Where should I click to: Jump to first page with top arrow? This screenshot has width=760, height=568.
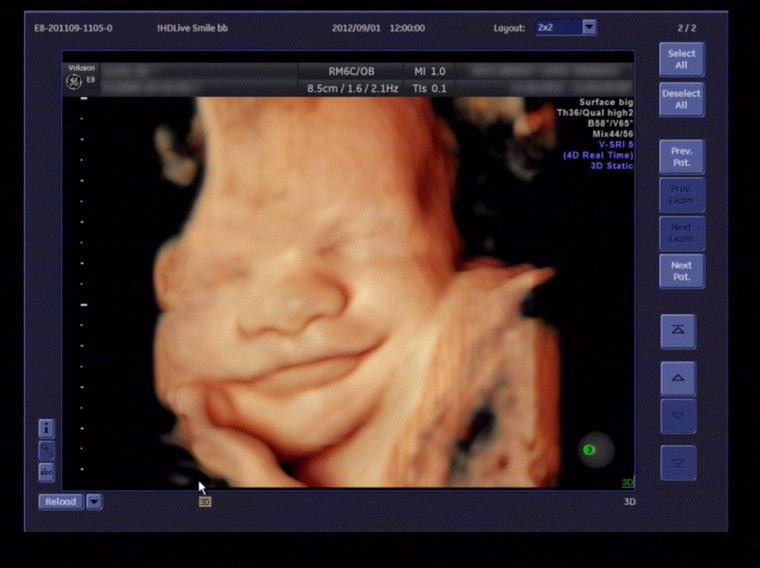pyautogui.click(x=678, y=331)
